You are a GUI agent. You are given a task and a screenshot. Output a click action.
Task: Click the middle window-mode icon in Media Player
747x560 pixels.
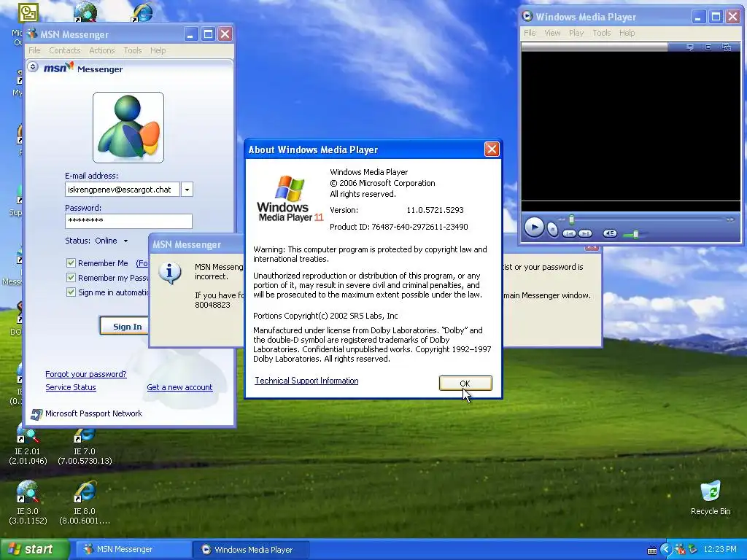pyautogui.click(x=708, y=47)
